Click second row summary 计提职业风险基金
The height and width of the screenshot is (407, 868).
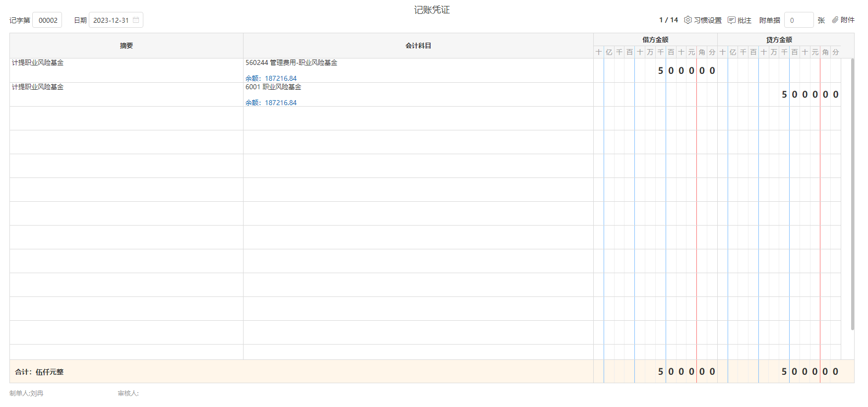(x=38, y=87)
